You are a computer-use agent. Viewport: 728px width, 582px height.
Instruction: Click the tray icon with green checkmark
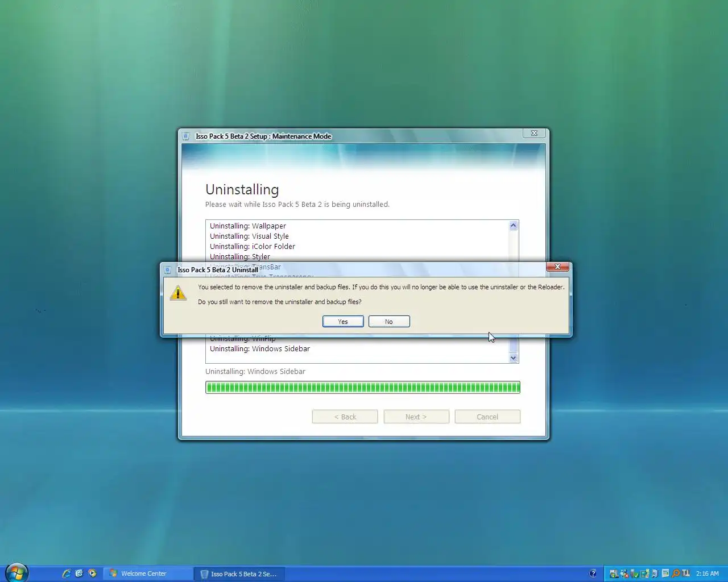pos(634,573)
